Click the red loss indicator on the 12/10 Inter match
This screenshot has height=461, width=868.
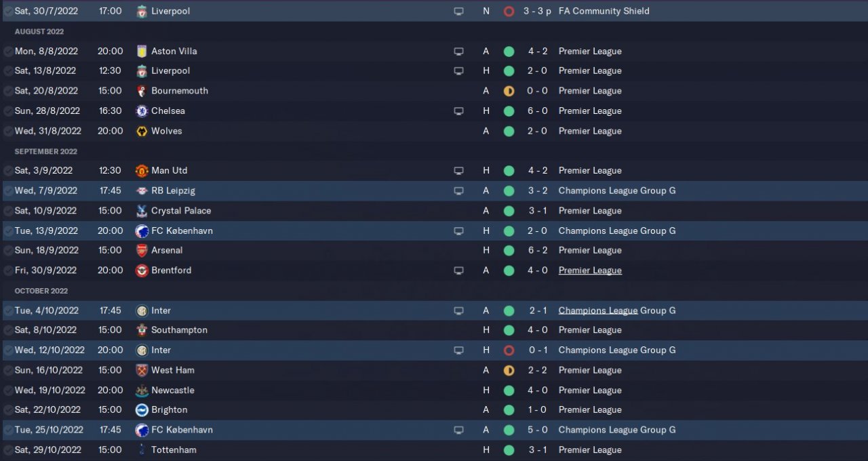point(509,350)
